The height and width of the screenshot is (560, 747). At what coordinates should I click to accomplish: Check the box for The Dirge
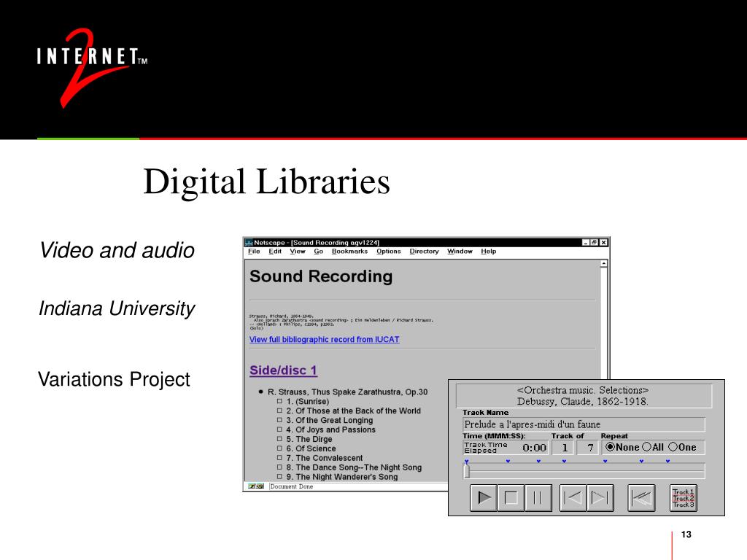pos(279,439)
